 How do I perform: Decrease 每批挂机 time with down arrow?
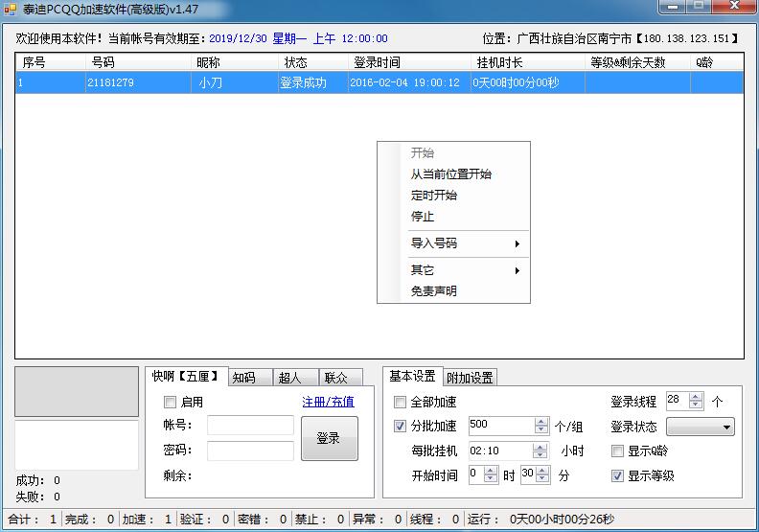tap(540, 454)
